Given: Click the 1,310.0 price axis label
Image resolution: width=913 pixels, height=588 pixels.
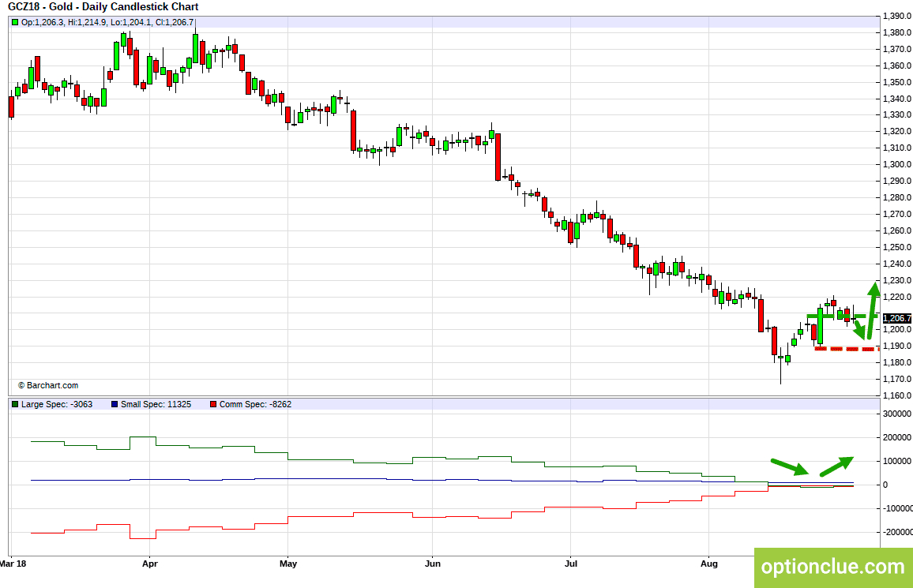Looking at the screenshot, I should pos(897,148).
